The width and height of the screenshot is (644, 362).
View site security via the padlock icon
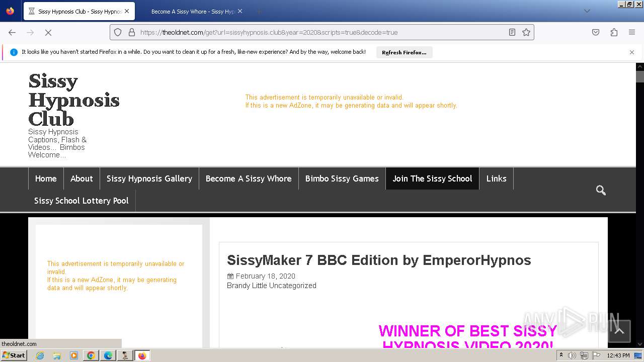(x=132, y=32)
